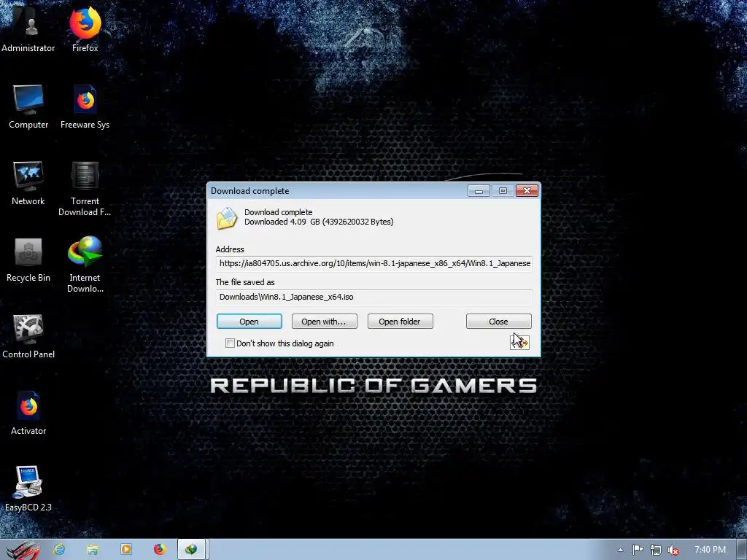
Task: Click the Open with... button
Action: 325,322
